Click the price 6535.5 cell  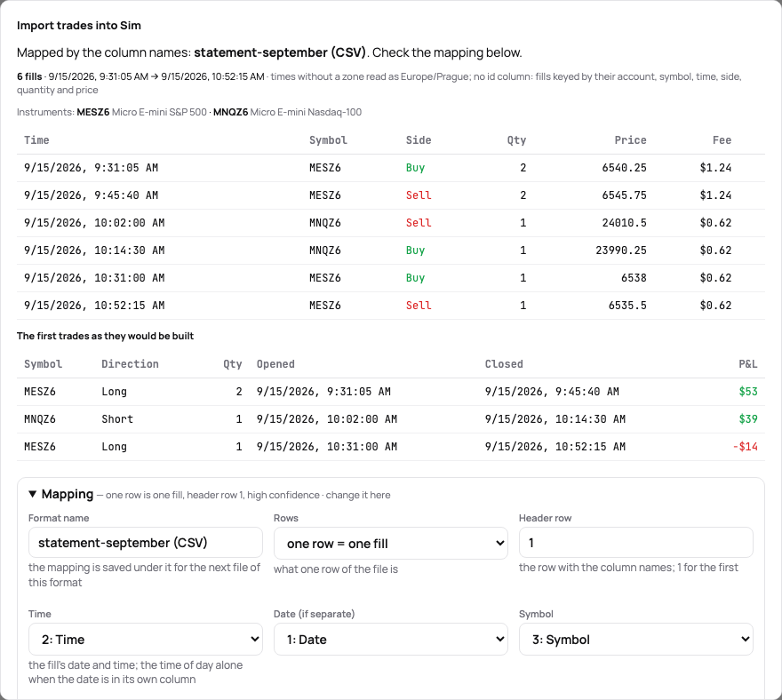[x=626, y=305]
